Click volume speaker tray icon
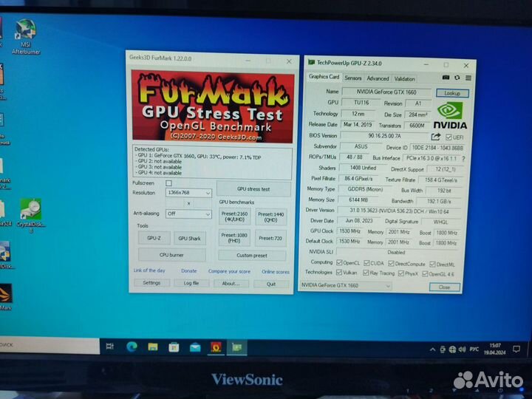 point(462,349)
